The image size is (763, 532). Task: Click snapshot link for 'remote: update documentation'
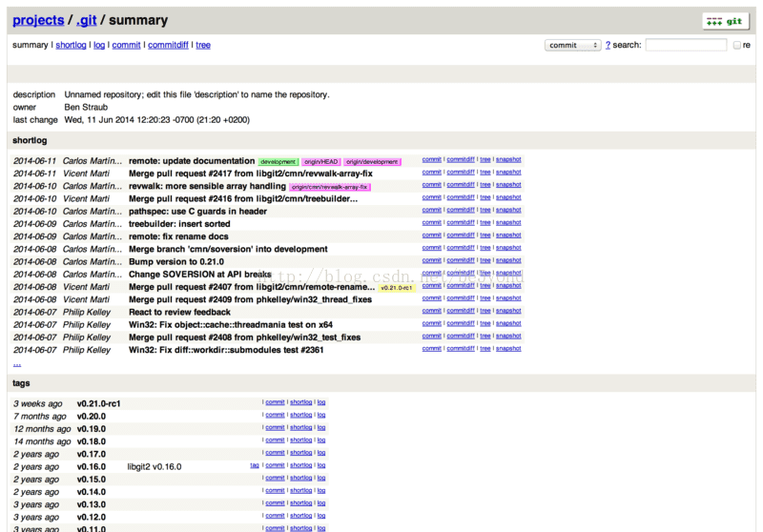[x=508, y=159]
